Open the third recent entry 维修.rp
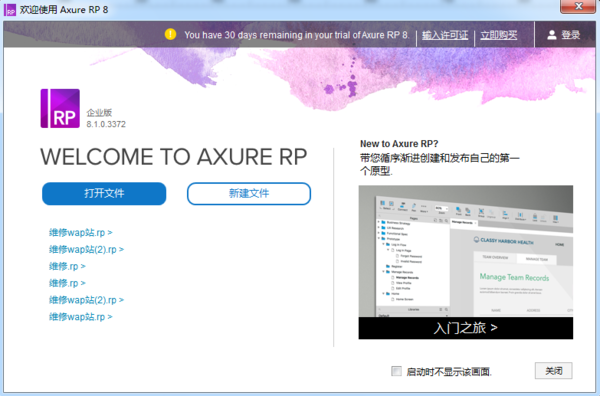This screenshot has width=600, height=396. coord(67,266)
